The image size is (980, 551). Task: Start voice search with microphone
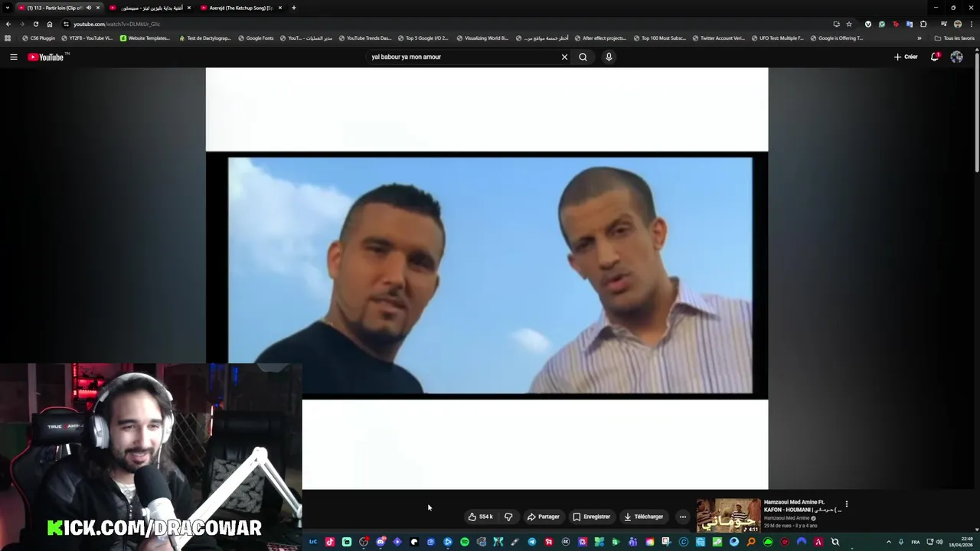point(609,57)
